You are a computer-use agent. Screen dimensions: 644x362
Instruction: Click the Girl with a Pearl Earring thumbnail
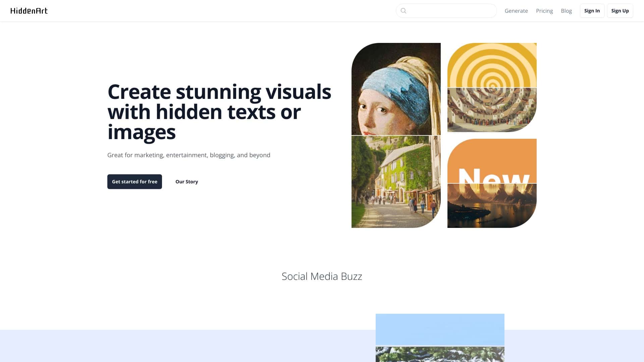(x=396, y=88)
